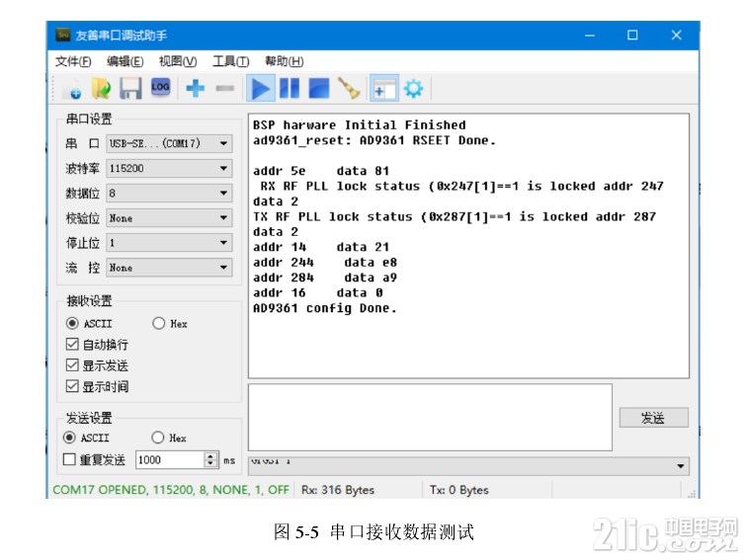Viewport: 745px width, 560px height.
Task: Save with the floppy disk icon
Action: (130, 89)
